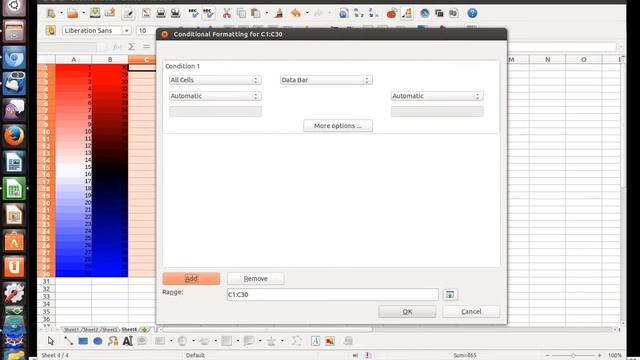This screenshot has width=640, height=360.
Task: Click the Sort descending icon
Action: point(373,13)
